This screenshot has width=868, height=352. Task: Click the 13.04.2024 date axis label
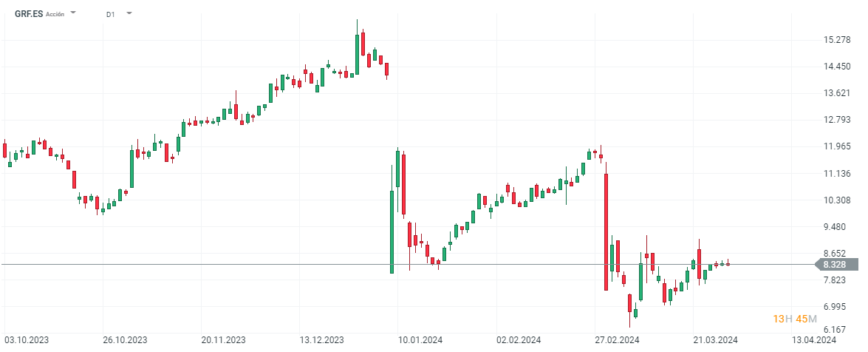click(x=815, y=340)
